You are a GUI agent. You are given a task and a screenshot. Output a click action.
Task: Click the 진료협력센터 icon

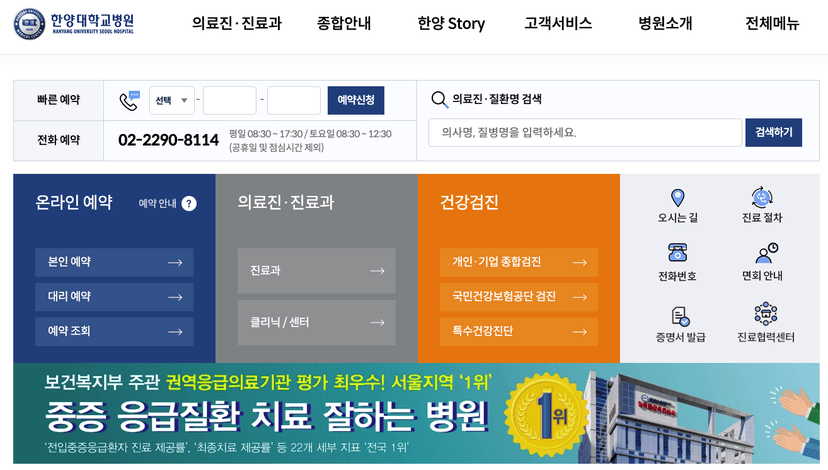tap(766, 314)
